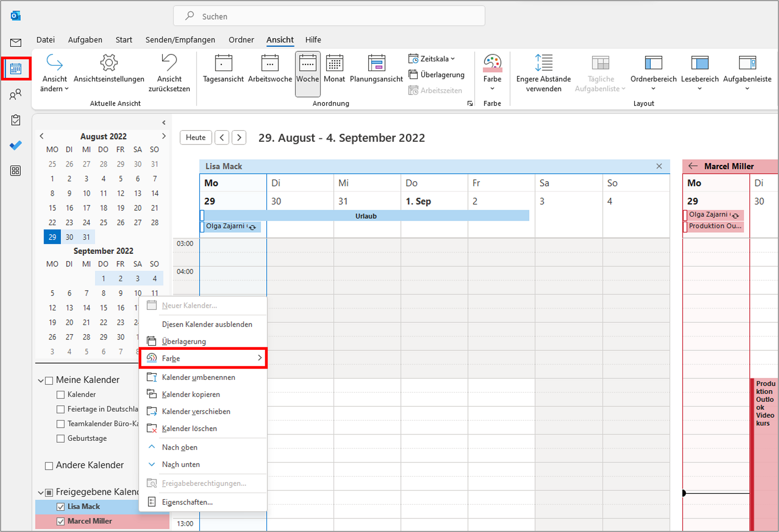This screenshot has height=532, width=779.
Task: Toggle Freigegebene Kalender checkbox
Action: click(x=49, y=493)
